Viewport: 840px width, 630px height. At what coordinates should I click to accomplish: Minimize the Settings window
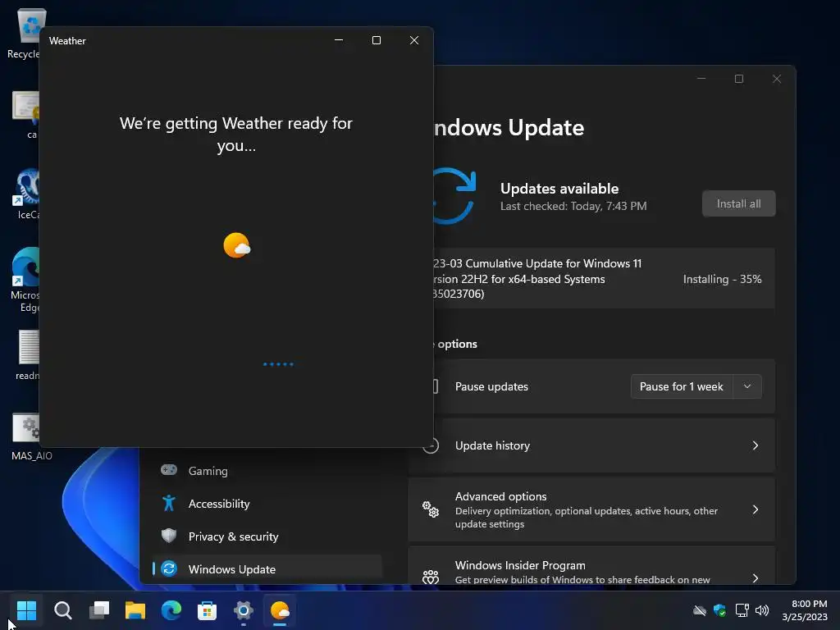tap(701, 79)
